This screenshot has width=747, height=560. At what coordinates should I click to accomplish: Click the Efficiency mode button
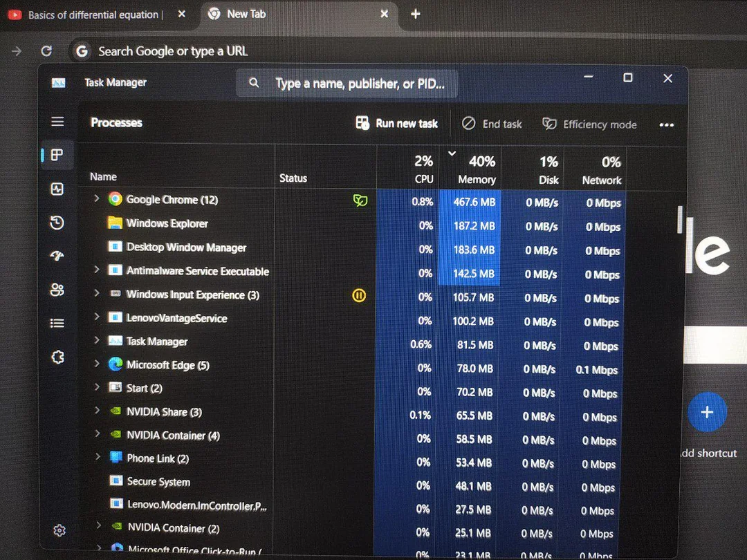590,124
